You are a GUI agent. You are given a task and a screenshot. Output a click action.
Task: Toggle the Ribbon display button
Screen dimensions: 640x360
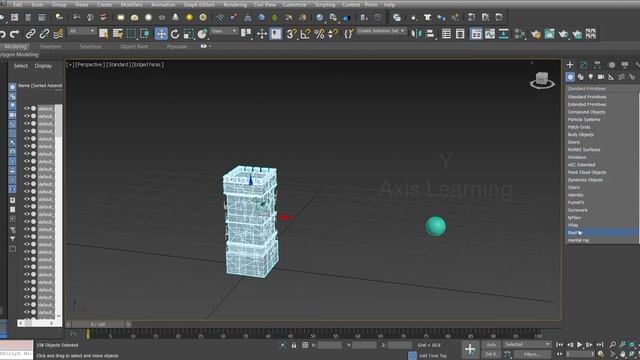click(x=476, y=34)
